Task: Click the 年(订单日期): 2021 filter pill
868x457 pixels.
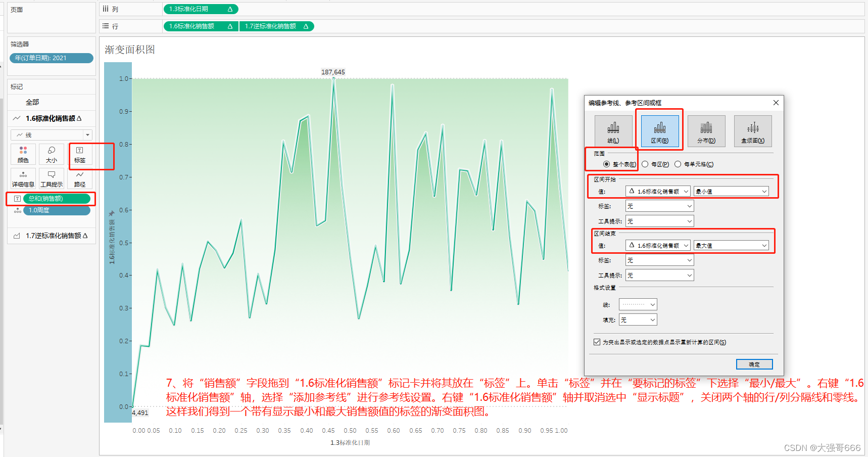Action: pos(52,58)
